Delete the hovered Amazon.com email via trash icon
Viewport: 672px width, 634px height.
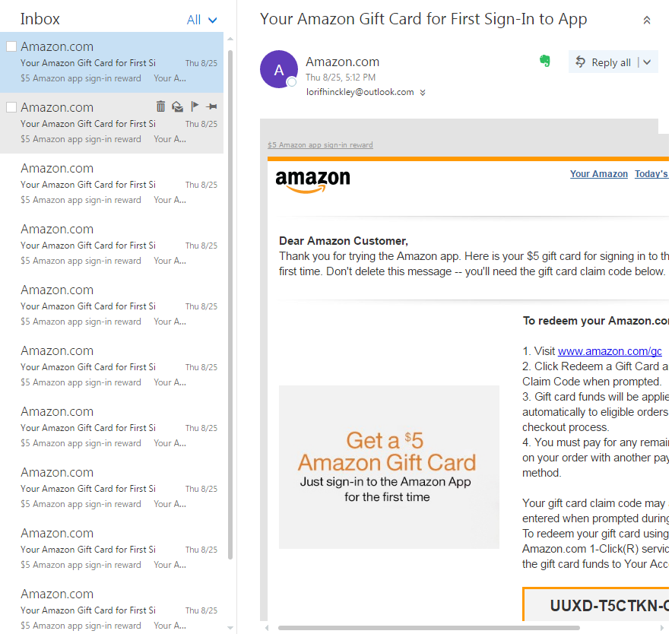click(160, 107)
